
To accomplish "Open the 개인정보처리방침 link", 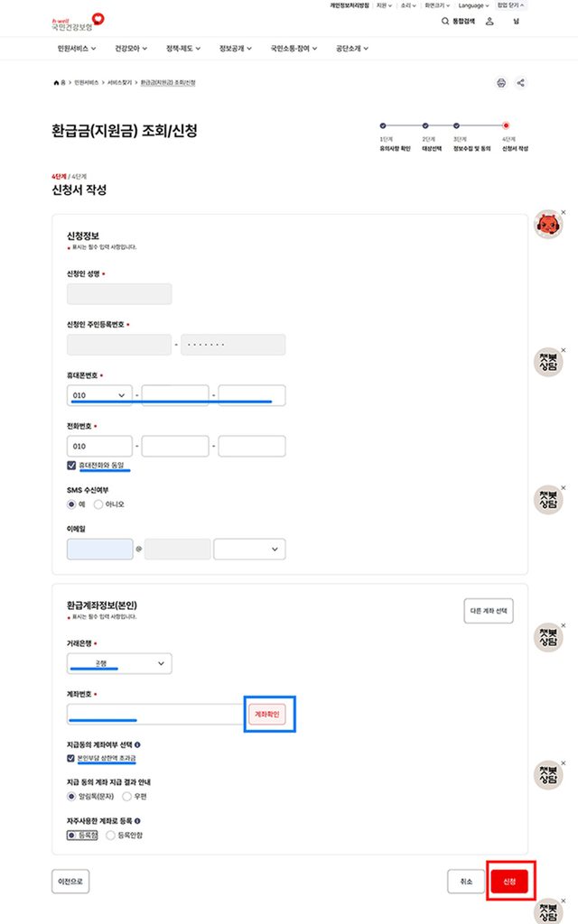I will tap(350, 5).
